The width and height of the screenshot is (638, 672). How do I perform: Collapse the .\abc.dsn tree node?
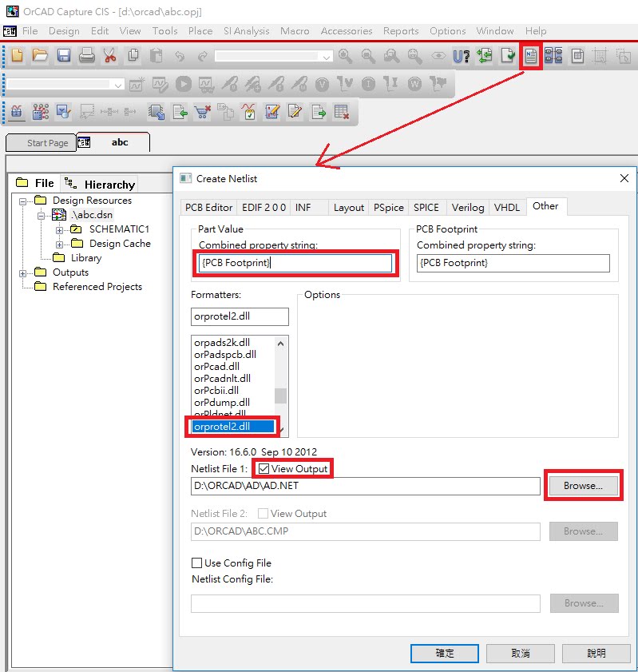coord(41,216)
